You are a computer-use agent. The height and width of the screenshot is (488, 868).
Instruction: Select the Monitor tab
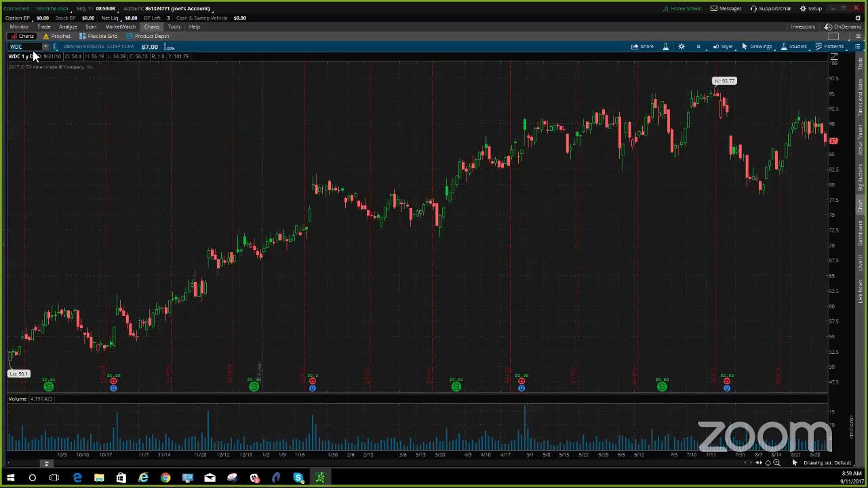tap(19, 27)
